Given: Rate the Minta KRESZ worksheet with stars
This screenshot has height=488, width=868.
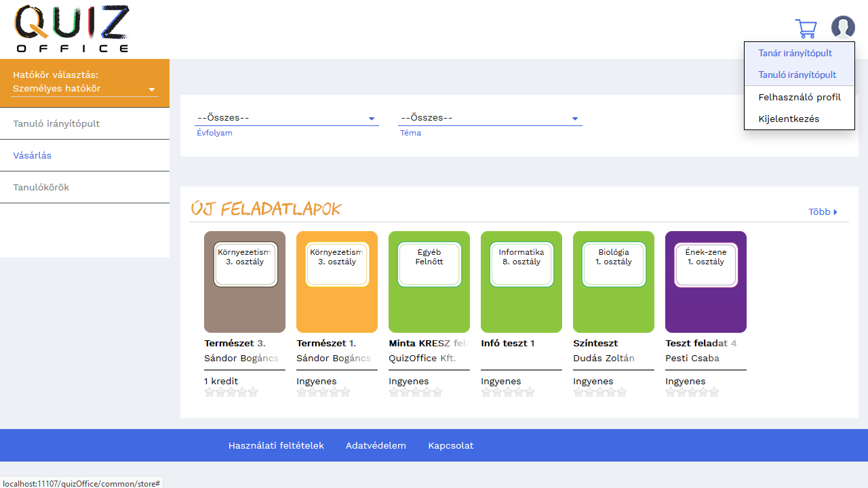Looking at the screenshot, I should pos(416,392).
